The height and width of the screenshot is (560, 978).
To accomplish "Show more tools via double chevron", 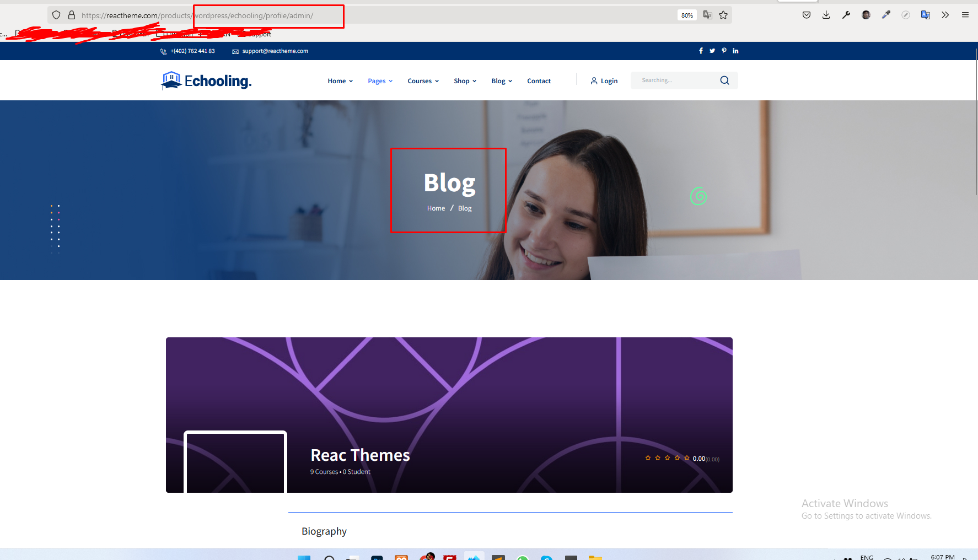I will tap(945, 15).
